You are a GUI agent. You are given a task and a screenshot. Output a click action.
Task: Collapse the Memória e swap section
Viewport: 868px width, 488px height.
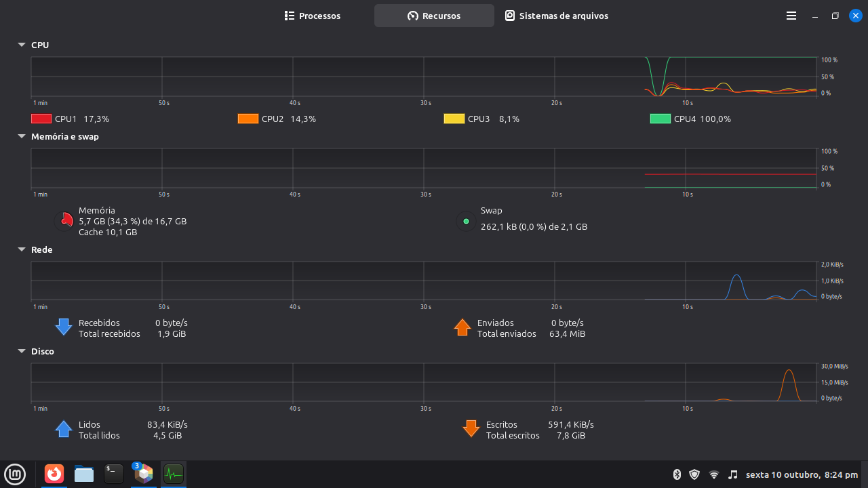point(22,136)
